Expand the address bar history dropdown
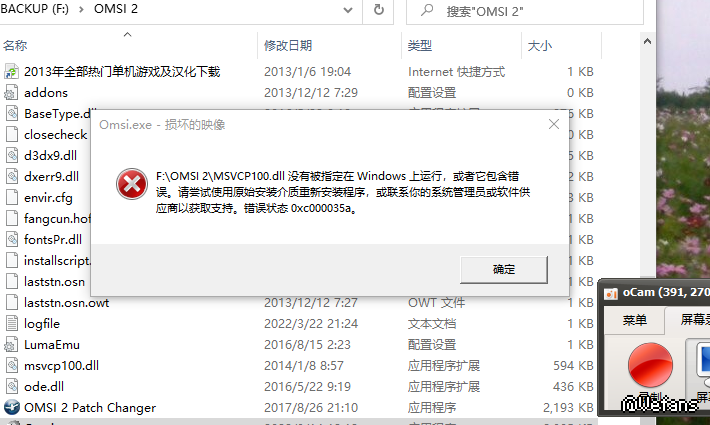Screen dimensions: 710x425 pyautogui.click(x=348, y=10)
